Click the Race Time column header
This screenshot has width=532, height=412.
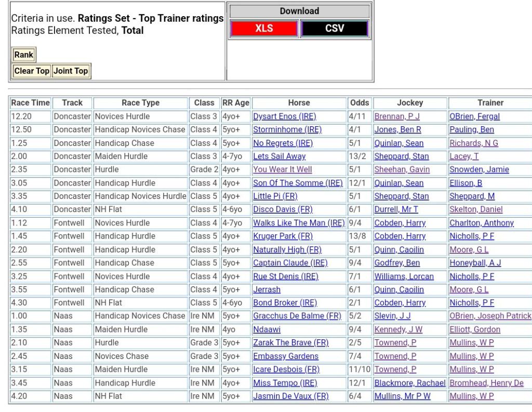pos(30,103)
